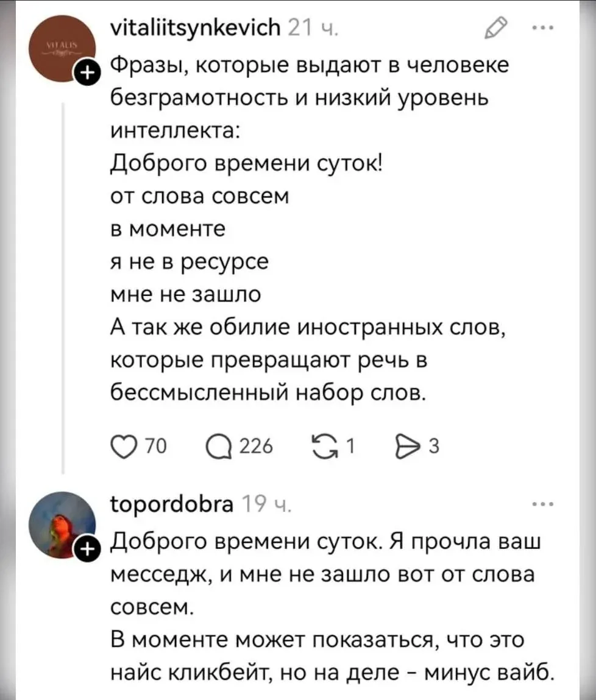Viewport: 596px width, 700px height.
Task: Follow topordobra via the plus badge
Action: pos(86,550)
